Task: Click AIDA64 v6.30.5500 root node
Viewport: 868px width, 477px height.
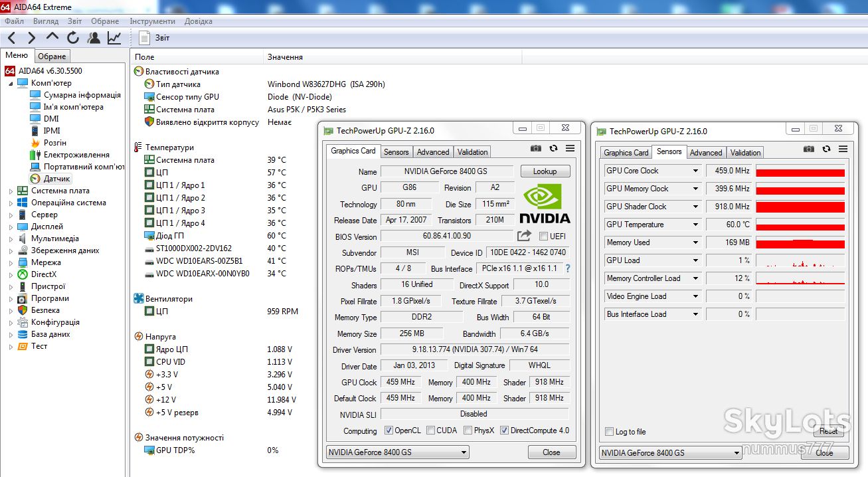Action: (x=50, y=70)
